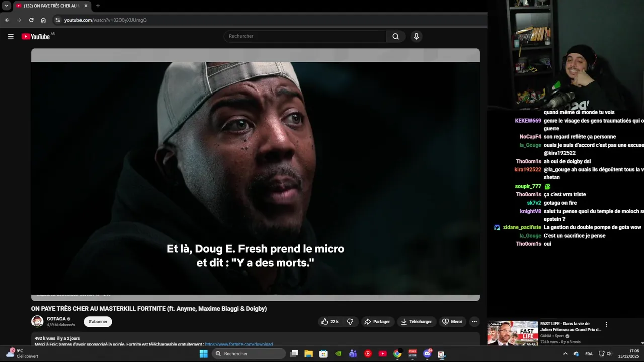644x362 pixels.
Task: Click the video title text
Action: (x=149, y=309)
